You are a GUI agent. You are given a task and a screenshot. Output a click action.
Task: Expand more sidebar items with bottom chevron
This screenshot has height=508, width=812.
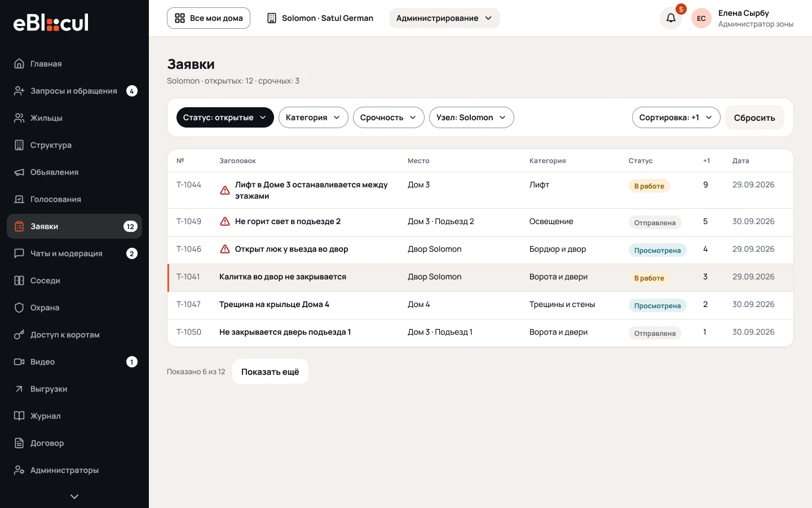(74, 497)
